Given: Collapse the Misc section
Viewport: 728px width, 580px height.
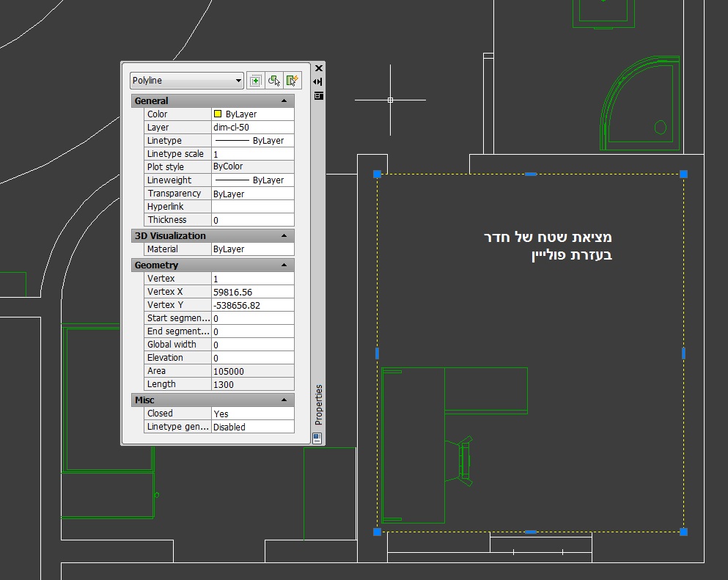Looking at the screenshot, I should click(284, 400).
